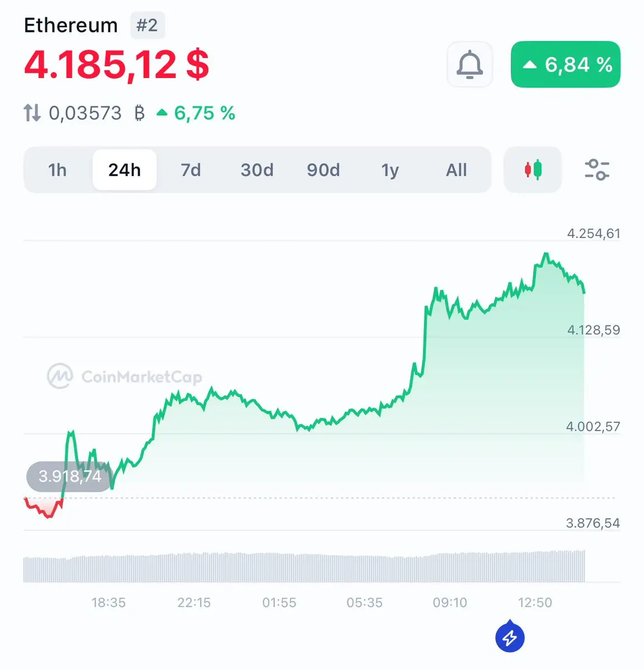Tap the volume bars under the chart
Screen dimensions: 644x669
tap(304, 566)
